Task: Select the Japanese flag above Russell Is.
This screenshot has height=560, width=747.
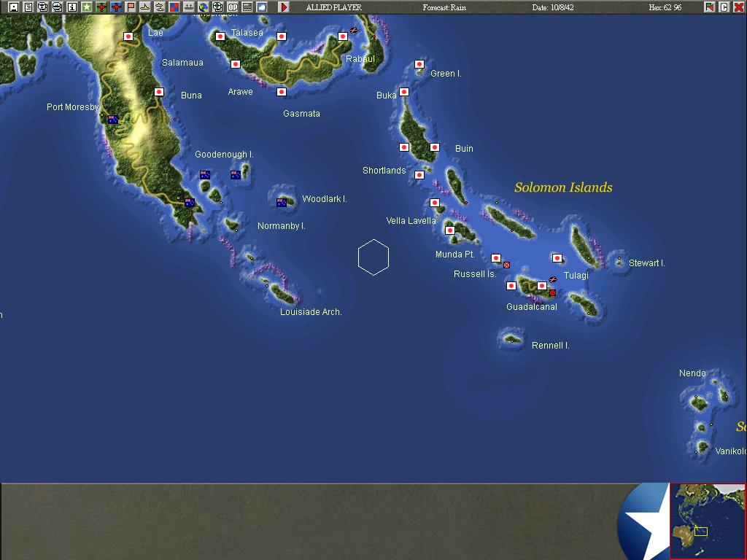Action: point(496,258)
